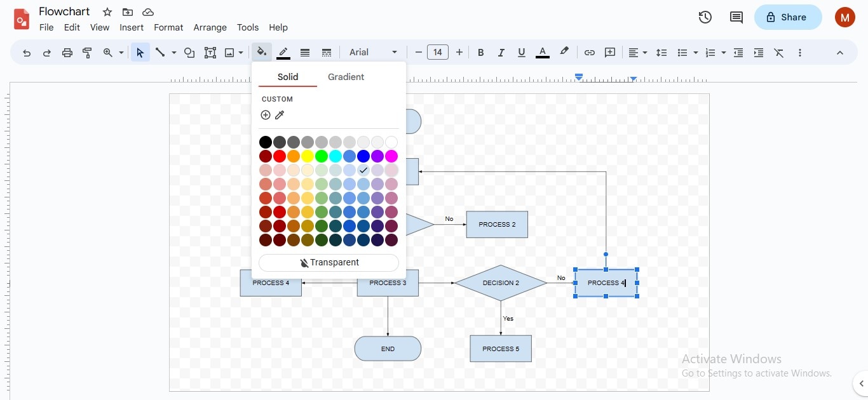Screen dimensions: 868x400
Task: Open border weight options
Action: pyautogui.click(x=305, y=53)
